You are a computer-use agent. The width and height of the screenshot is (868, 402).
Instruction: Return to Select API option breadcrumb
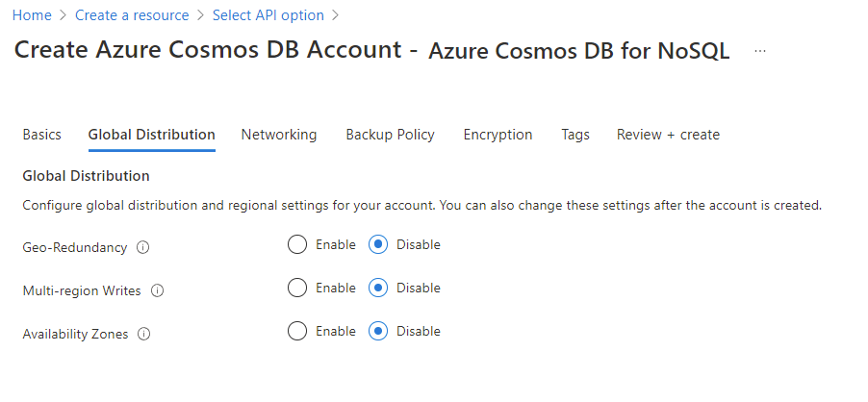268,15
